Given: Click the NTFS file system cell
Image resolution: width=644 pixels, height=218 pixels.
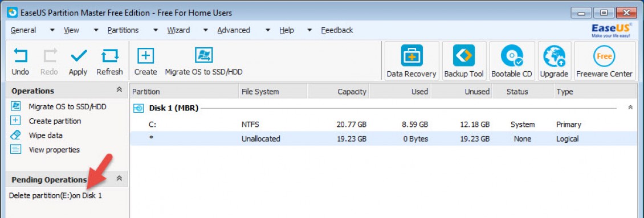Looking at the screenshot, I should [x=251, y=125].
